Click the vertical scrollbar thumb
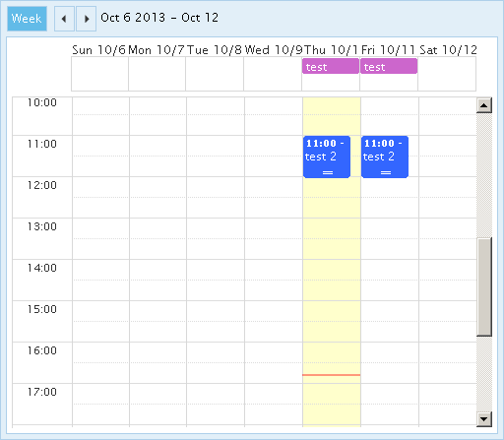Viewport: 504px width, 440px height. tap(484, 287)
